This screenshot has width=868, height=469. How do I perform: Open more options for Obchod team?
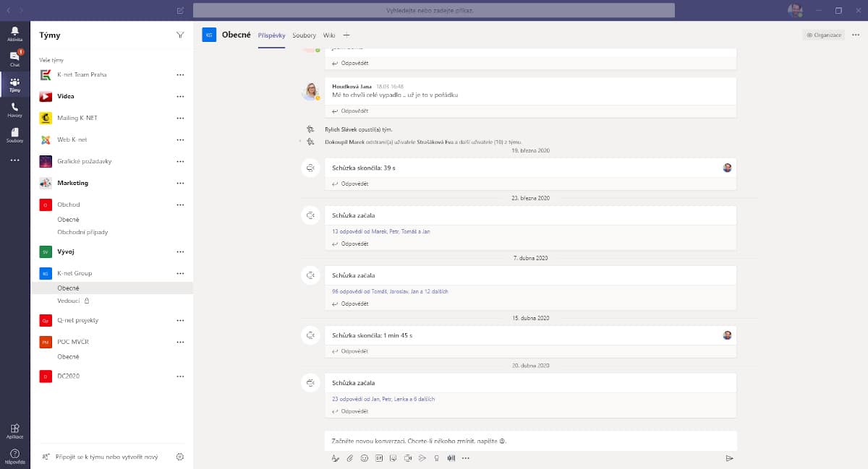pos(180,205)
